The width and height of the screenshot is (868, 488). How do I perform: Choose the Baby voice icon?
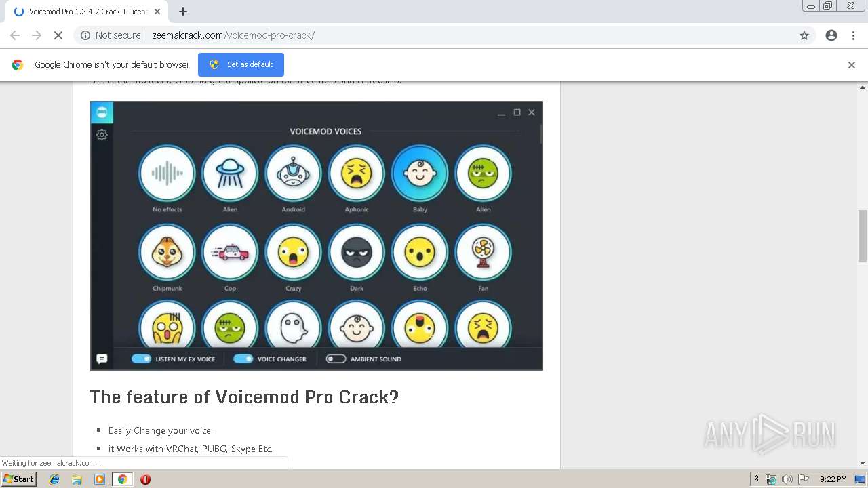click(420, 174)
